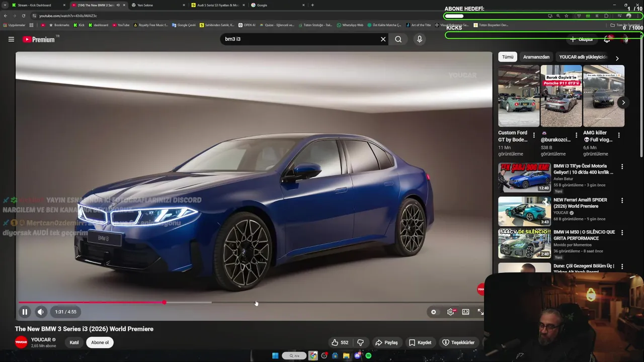Pause the video playback

[x=25, y=312]
